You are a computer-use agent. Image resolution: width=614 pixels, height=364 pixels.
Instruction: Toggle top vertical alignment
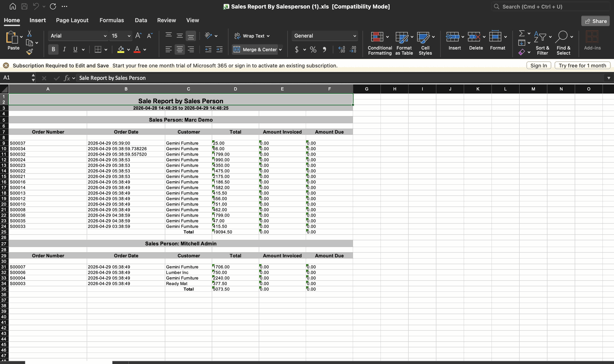pos(169,35)
